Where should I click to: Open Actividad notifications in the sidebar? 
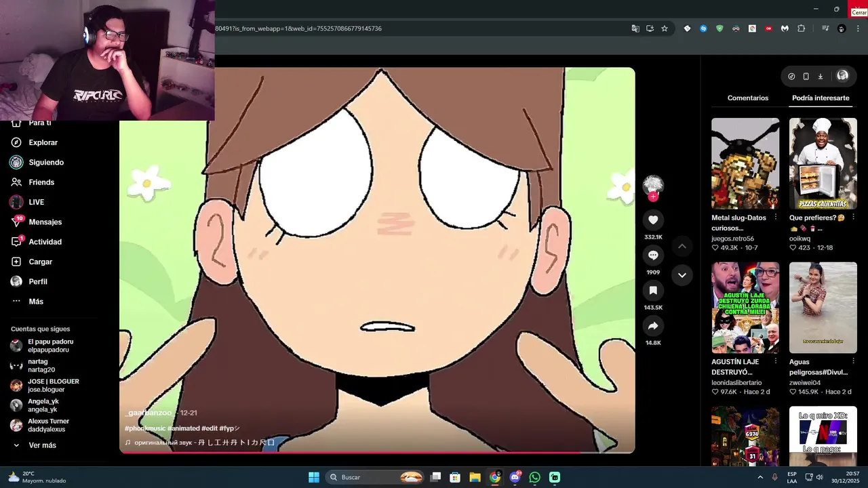43,242
